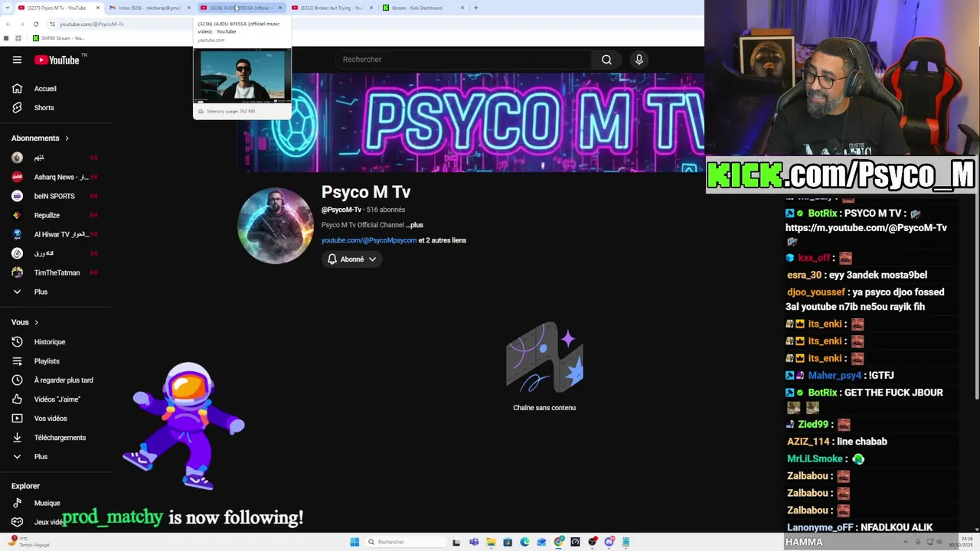Open Microsoft Store from the taskbar

508,542
